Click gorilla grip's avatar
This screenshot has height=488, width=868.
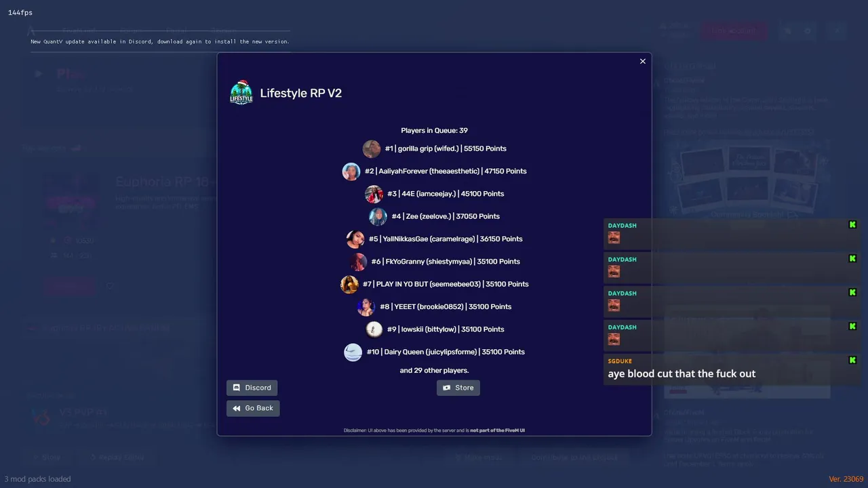[x=372, y=148]
